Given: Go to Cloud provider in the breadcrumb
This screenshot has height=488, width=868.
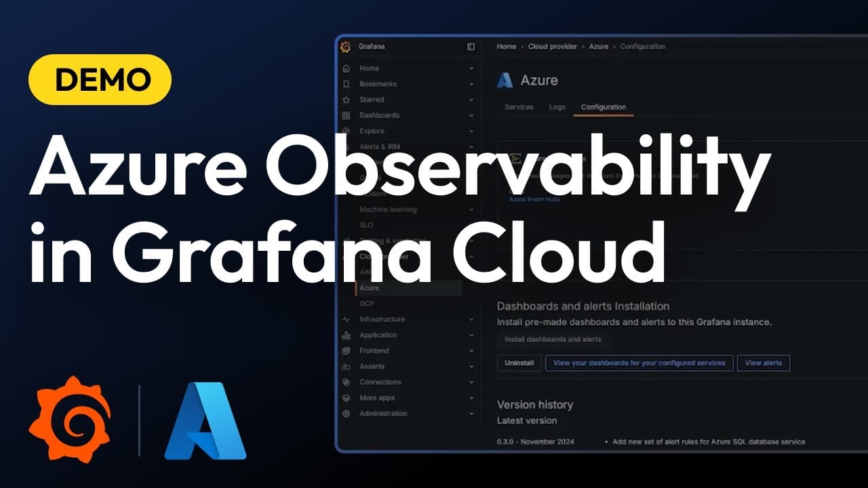Looking at the screenshot, I should pyautogui.click(x=553, y=47).
